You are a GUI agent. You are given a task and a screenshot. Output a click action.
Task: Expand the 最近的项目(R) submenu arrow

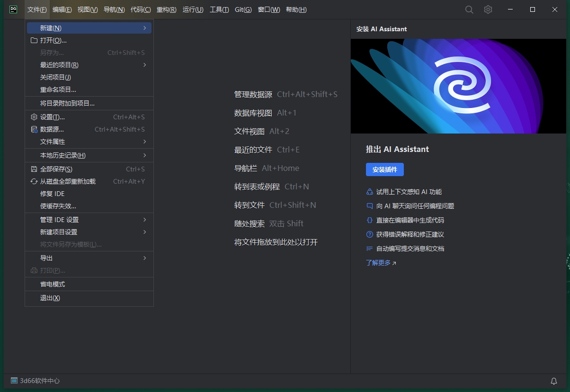[145, 65]
